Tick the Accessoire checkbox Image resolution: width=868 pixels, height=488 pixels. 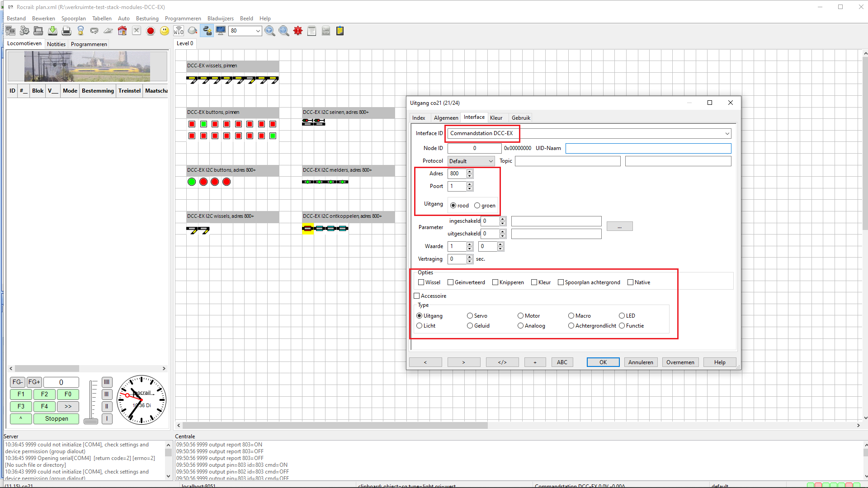pos(417,296)
